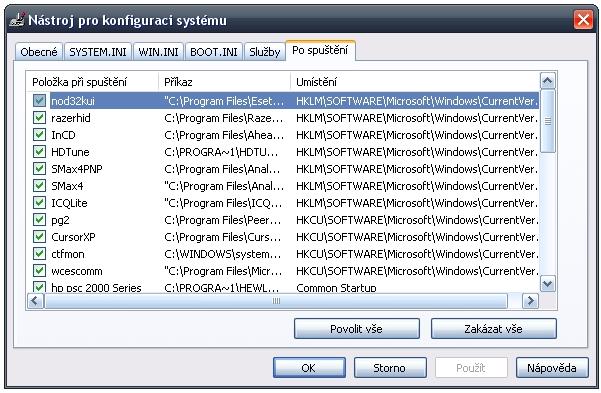This screenshot has height=393, width=601.
Task: Click the horizontal scrollbar thumb
Action: (x=276, y=301)
